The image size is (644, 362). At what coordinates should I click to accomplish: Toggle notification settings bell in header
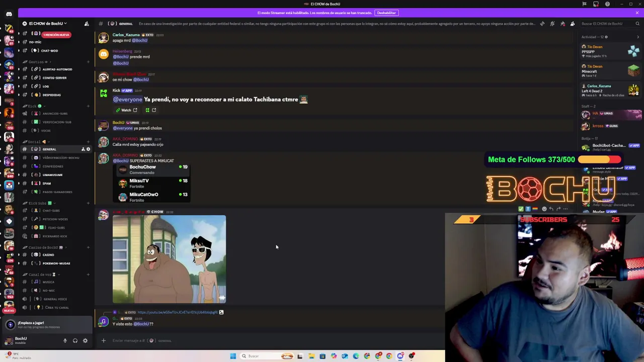tap(552, 24)
